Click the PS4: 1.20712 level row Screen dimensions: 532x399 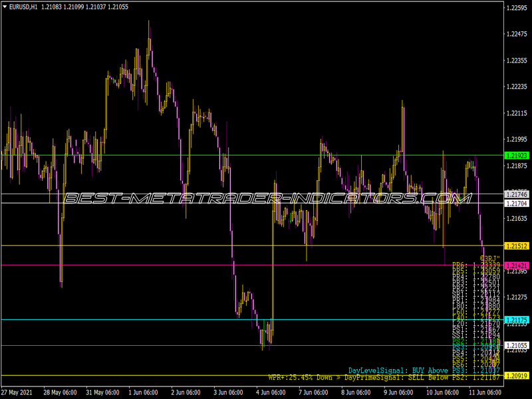click(x=476, y=353)
